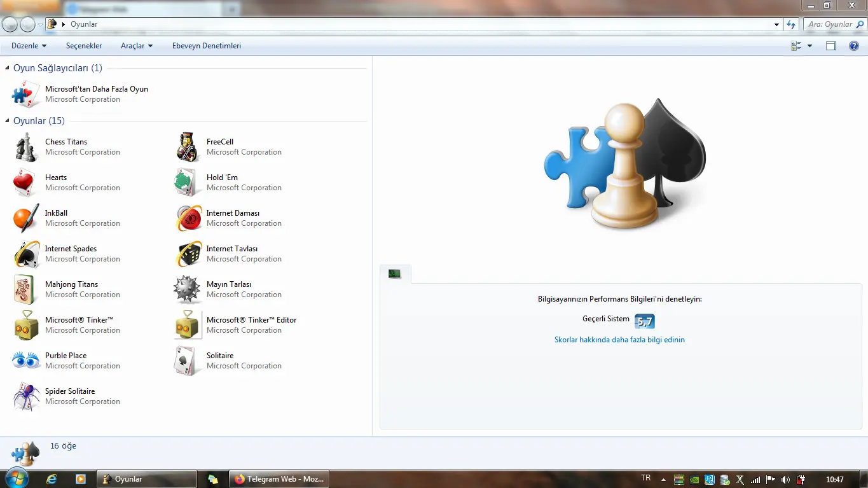Select the Purble Place eyes icon

[26, 361]
